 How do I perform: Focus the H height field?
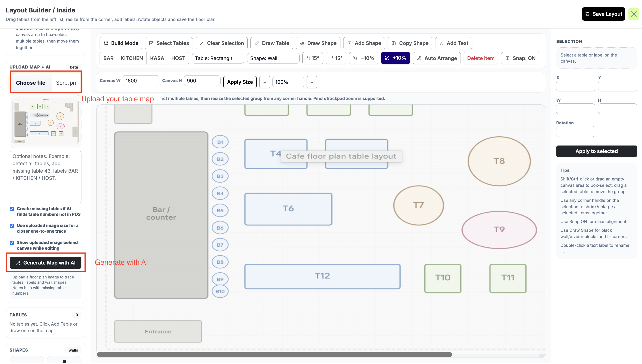(x=618, y=109)
